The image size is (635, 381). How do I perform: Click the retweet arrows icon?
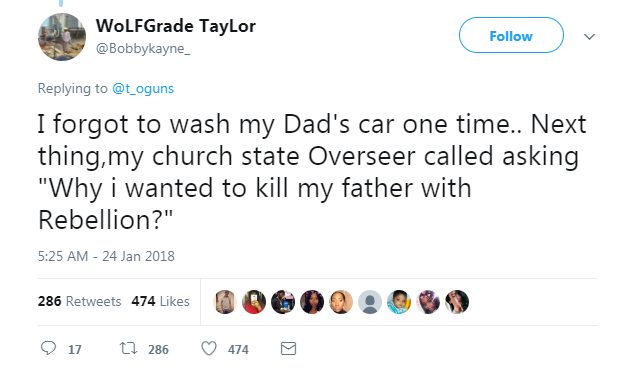pyautogui.click(x=129, y=348)
